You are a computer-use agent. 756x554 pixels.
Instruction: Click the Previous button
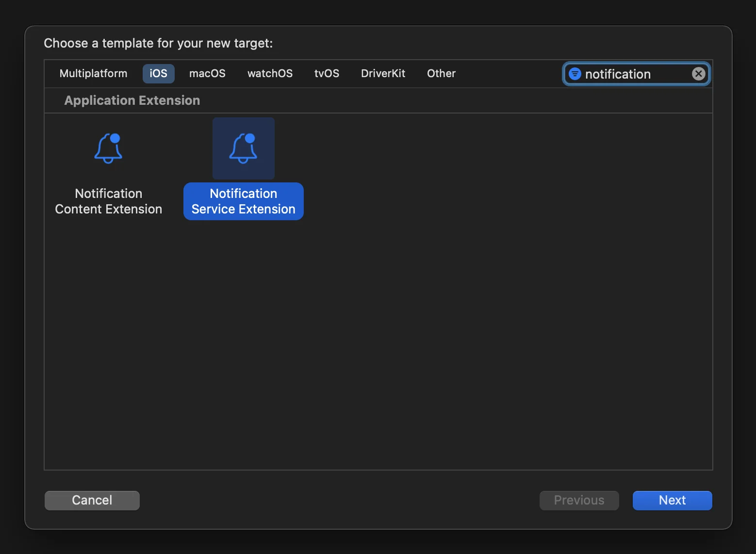tap(579, 500)
